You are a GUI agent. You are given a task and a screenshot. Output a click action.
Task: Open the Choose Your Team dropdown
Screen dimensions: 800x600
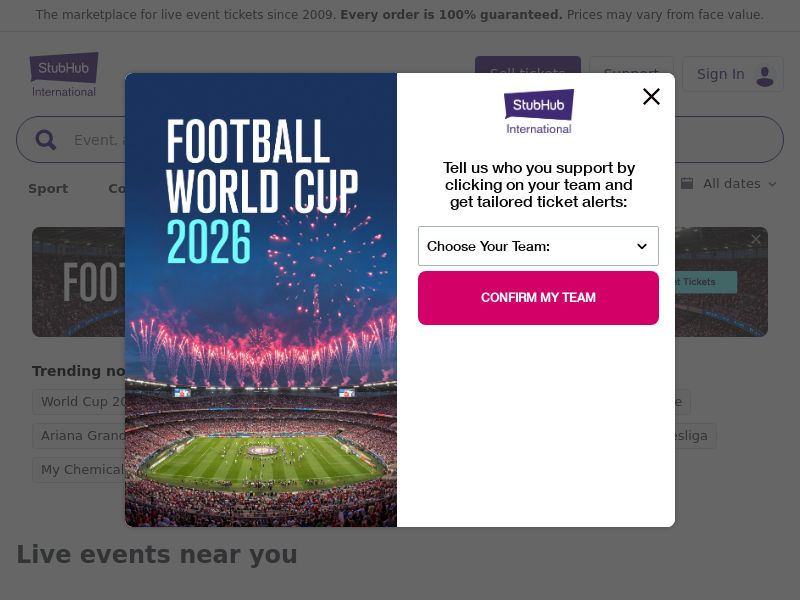pos(539,246)
